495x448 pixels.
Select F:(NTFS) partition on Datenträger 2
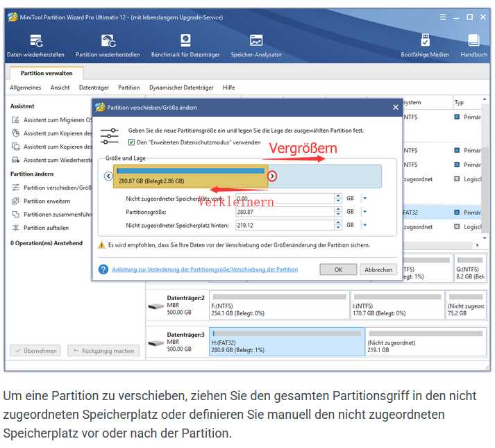tap(279, 305)
